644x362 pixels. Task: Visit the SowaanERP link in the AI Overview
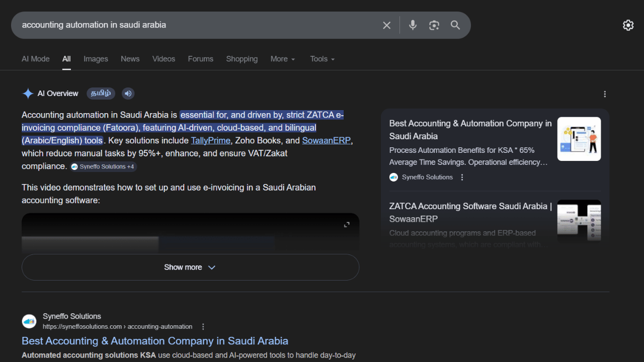tap(326, 140)
